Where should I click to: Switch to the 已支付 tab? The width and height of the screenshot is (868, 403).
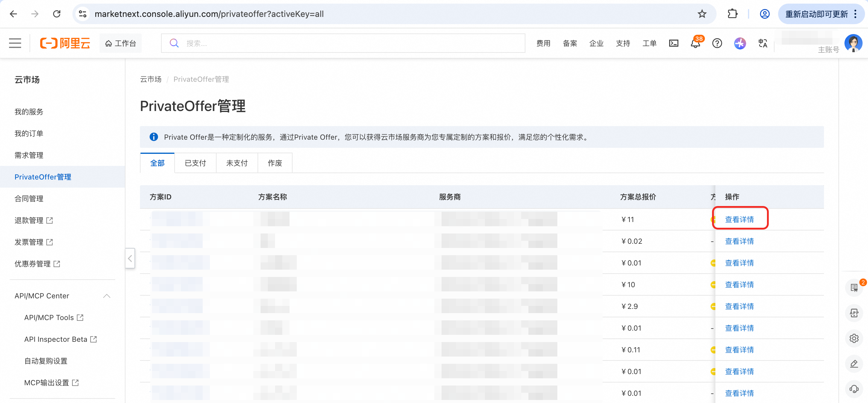[x=195, y=163]
